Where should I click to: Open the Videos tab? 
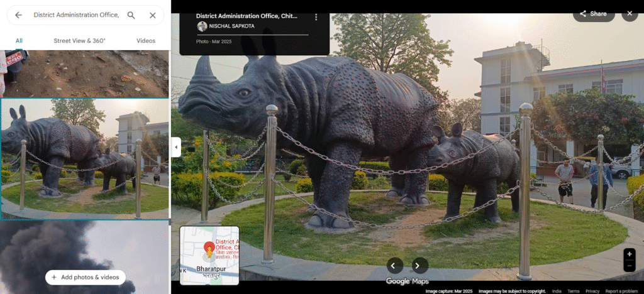[146, 41]
